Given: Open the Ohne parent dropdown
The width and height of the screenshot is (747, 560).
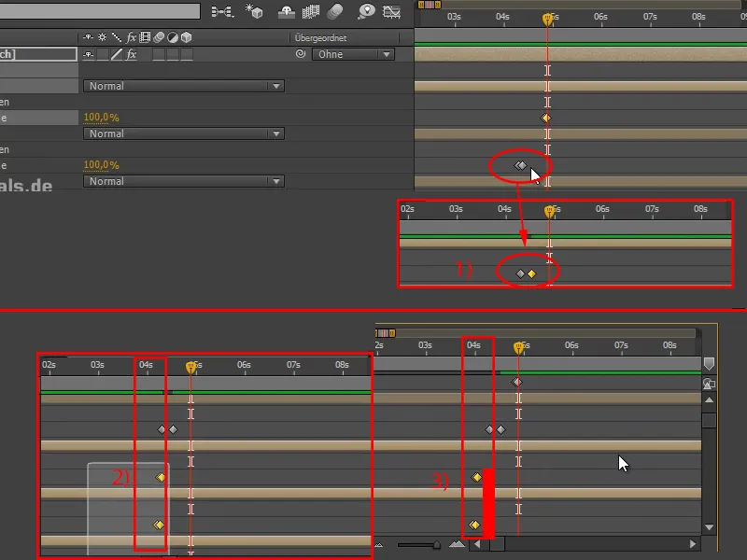Looking at the screenshot, I should pos(353,54).
